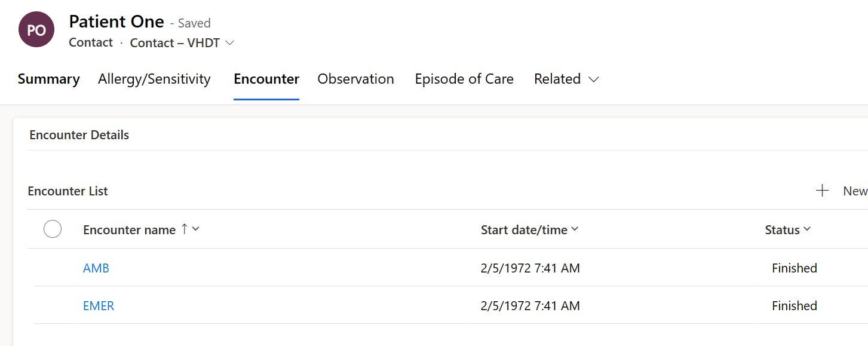Open the Observation tab
Screen dimensions: 868x346
coord(355,79)
